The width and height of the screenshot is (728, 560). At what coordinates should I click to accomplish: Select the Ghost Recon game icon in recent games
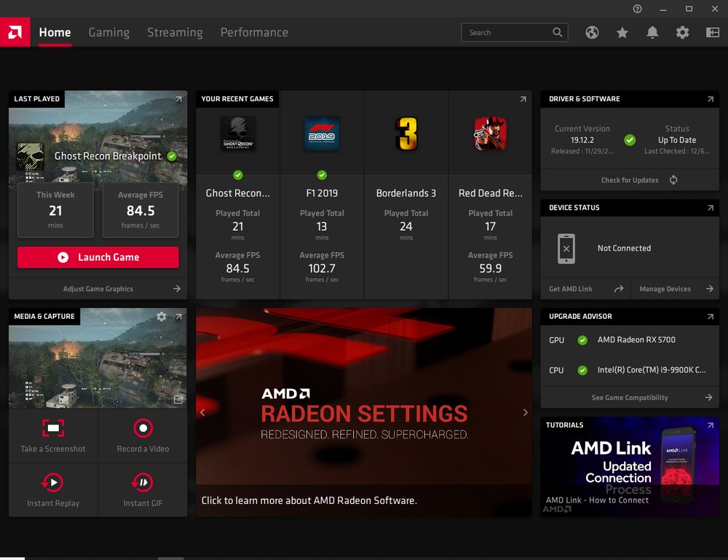click(238, 134)
